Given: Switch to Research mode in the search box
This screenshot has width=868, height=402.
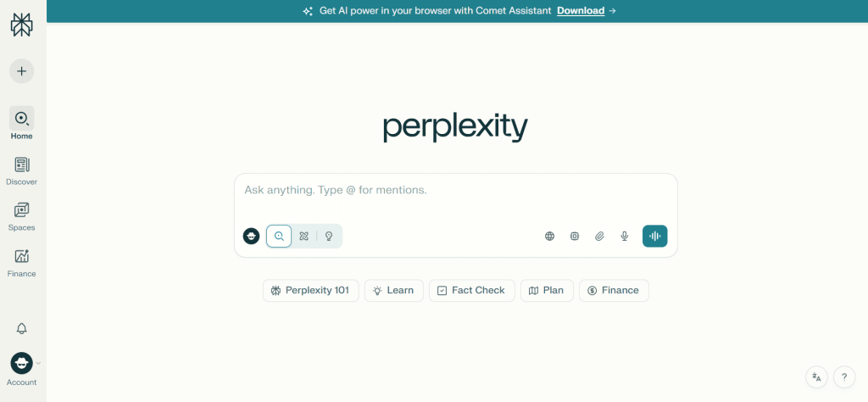Looking at the screenshot, I should click(304, 236).
